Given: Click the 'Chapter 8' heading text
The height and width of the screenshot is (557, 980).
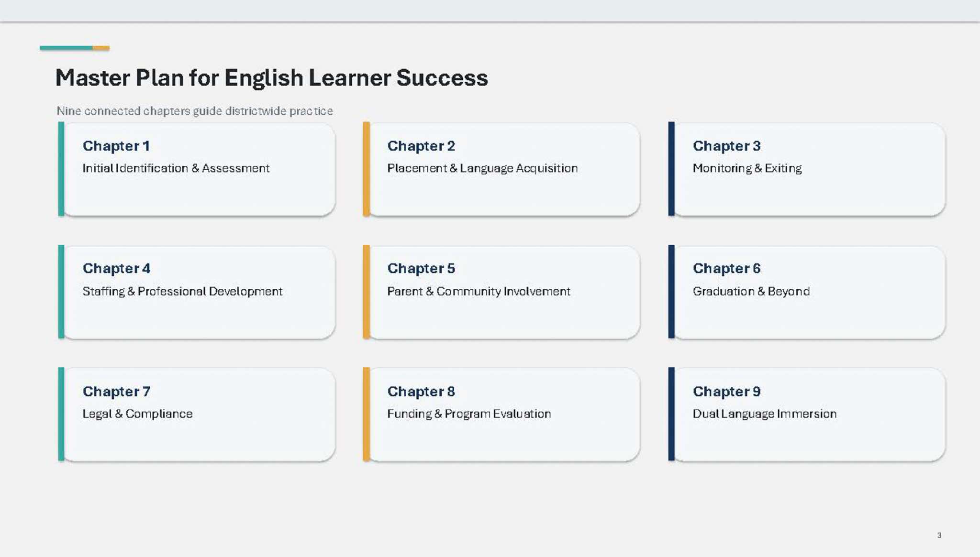Looking at the screenshot, I should pyautogui.click(x=421, y=392).
